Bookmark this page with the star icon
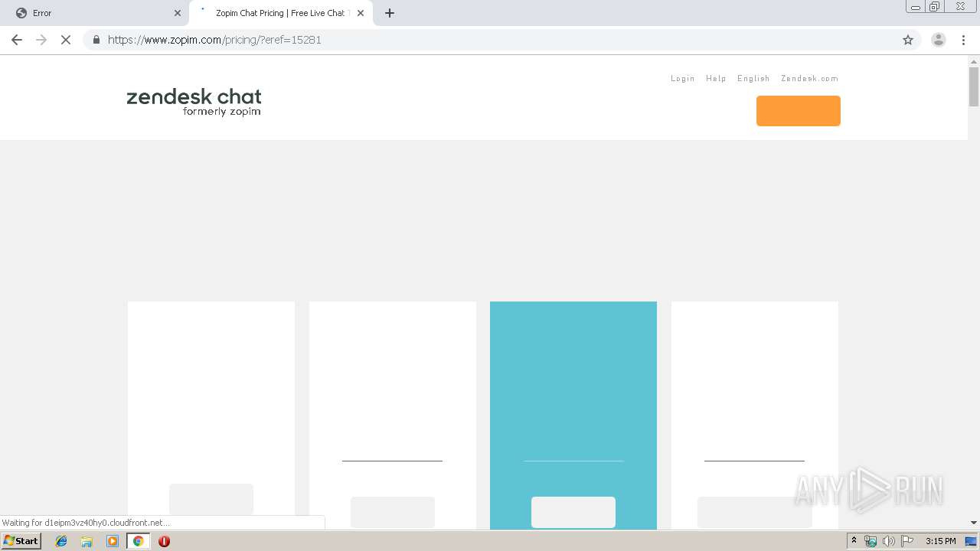The height and width of the screenshot is (551, 980). 908,40
